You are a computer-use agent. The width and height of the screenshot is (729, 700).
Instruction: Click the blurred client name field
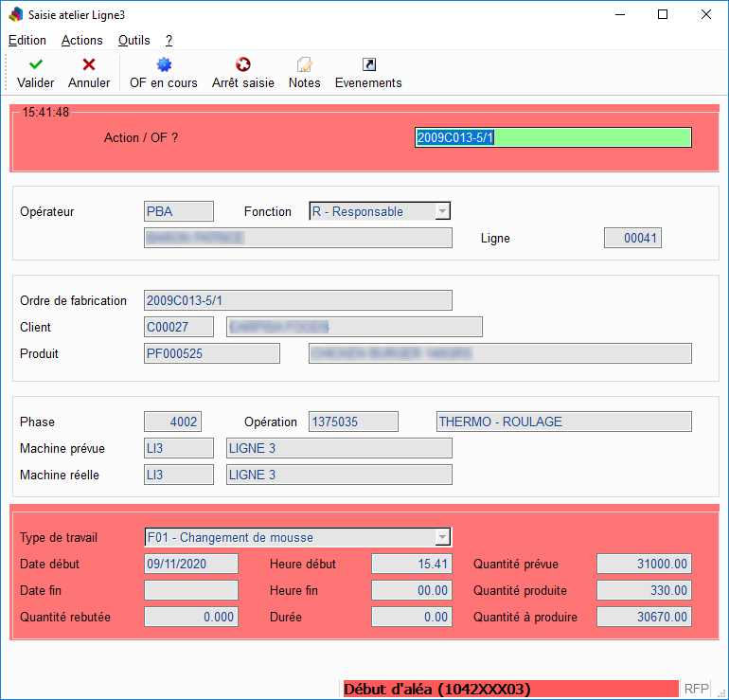(354, 327)
